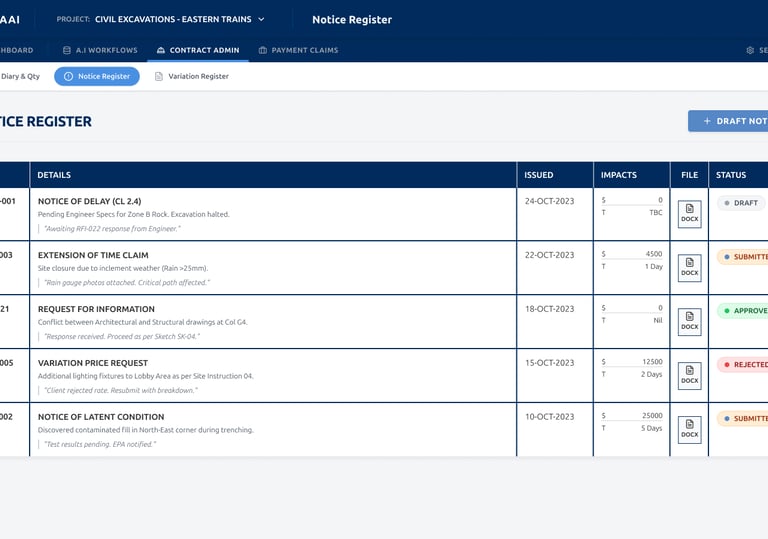Select 'REQUEST FOR INFORMATION' title

pyautogui.click(x=96, y=309)
